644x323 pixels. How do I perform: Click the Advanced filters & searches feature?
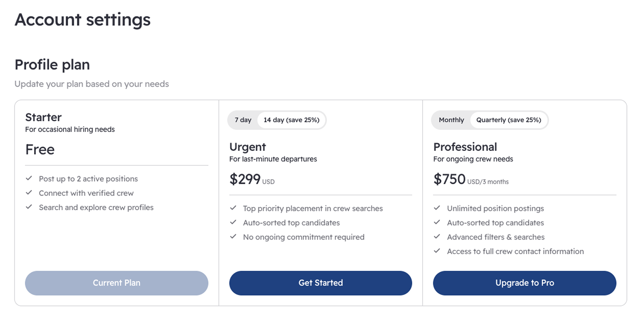click(496, 237)
